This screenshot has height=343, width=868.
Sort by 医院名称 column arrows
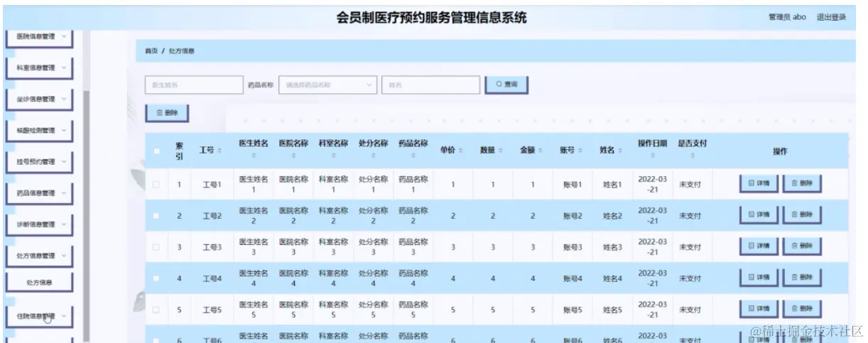pos(293,156)
